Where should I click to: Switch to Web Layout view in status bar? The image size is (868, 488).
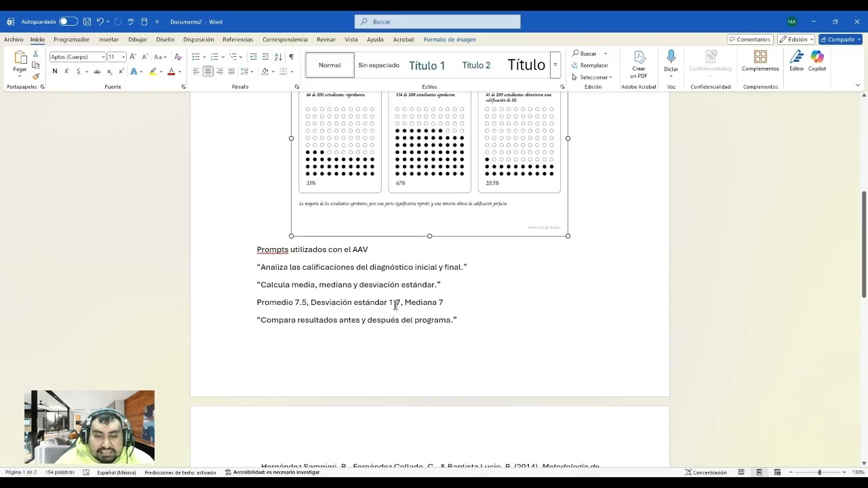[777, 472]
